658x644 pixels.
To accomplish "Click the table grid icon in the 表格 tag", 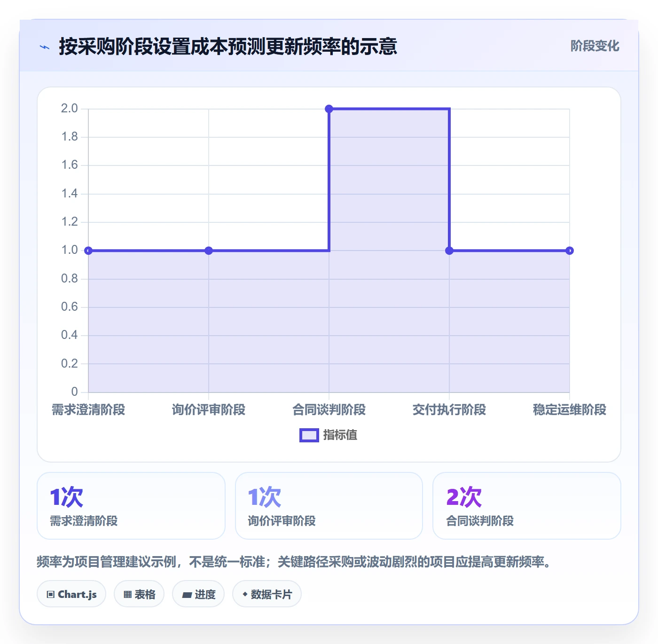I will click(x=127, y=595).
